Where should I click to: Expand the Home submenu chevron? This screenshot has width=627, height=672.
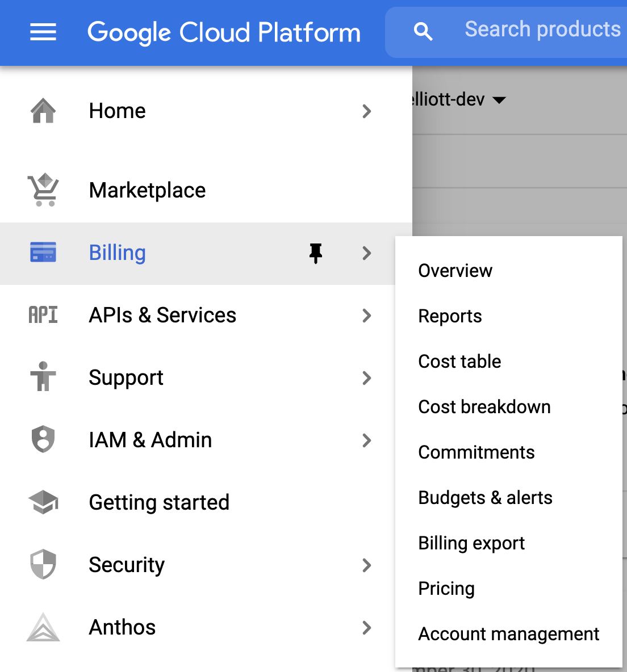pyautogui.click(x=367, y=111)
